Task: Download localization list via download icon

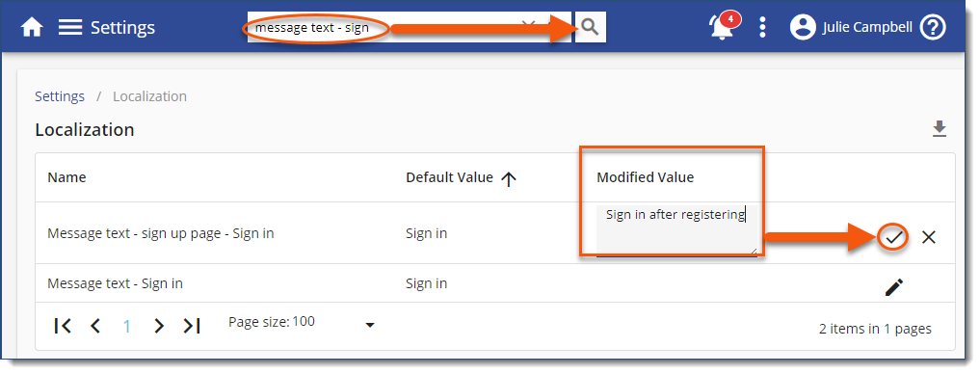Action: (x=940, y=129)
